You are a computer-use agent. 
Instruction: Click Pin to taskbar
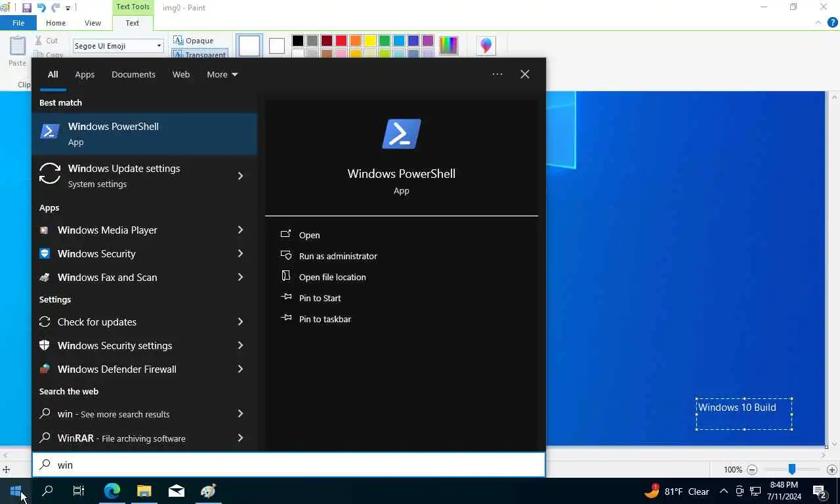click(325, 319)
